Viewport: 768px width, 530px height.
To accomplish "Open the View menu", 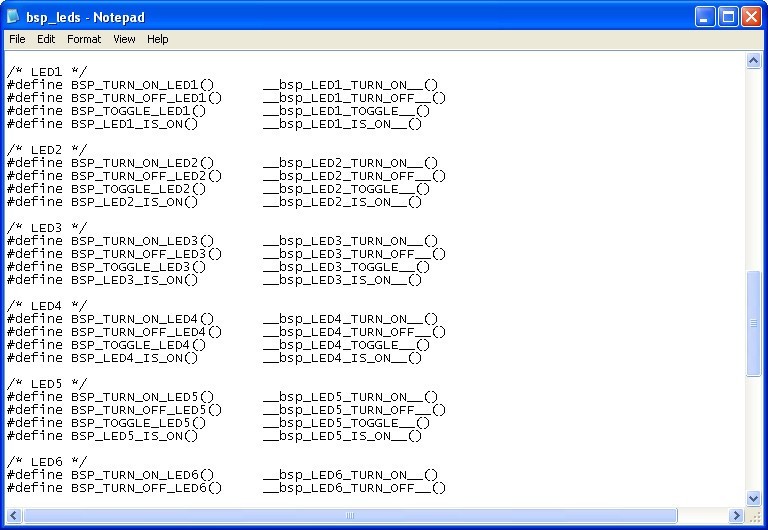I will pos(124,39).
